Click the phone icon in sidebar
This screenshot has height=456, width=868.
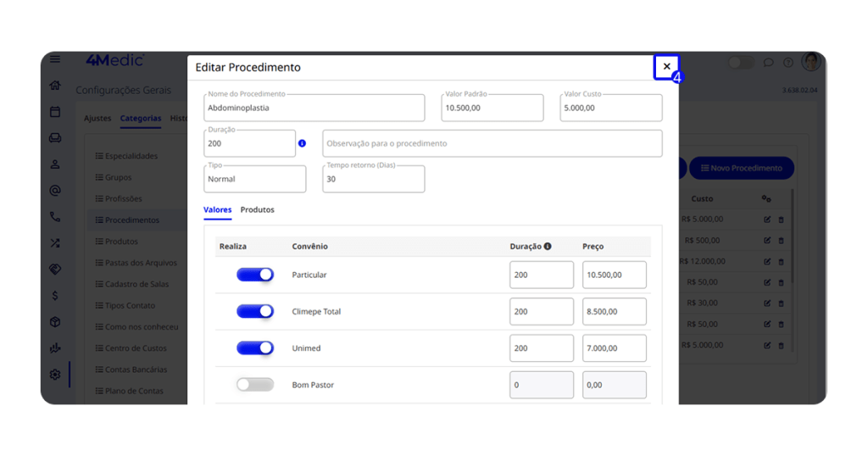[x=55, y=217]
